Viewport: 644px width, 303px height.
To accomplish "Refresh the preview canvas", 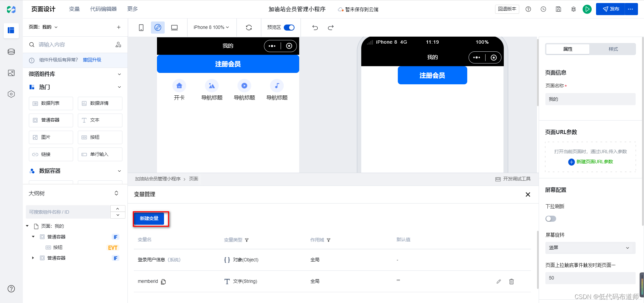I will 249,28.
